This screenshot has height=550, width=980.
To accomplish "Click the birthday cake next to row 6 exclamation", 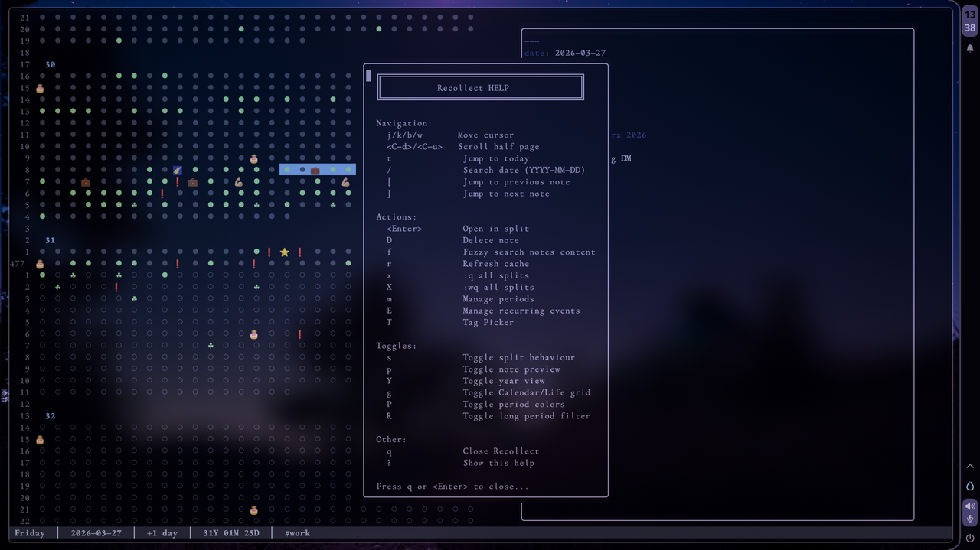I will click(x=254, y=334).
